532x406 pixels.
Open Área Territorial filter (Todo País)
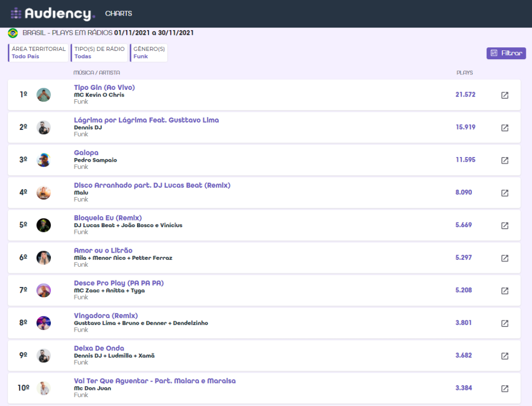(x=38, y=53)
